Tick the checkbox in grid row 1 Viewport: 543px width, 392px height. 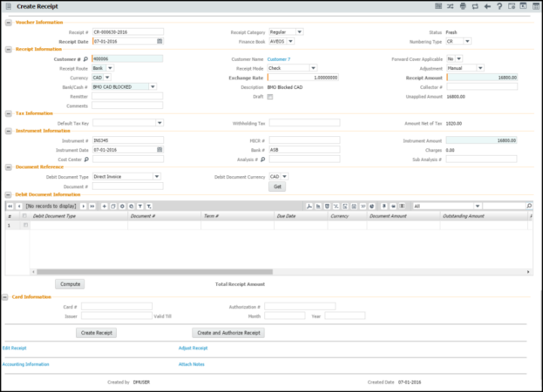(26, 225)
